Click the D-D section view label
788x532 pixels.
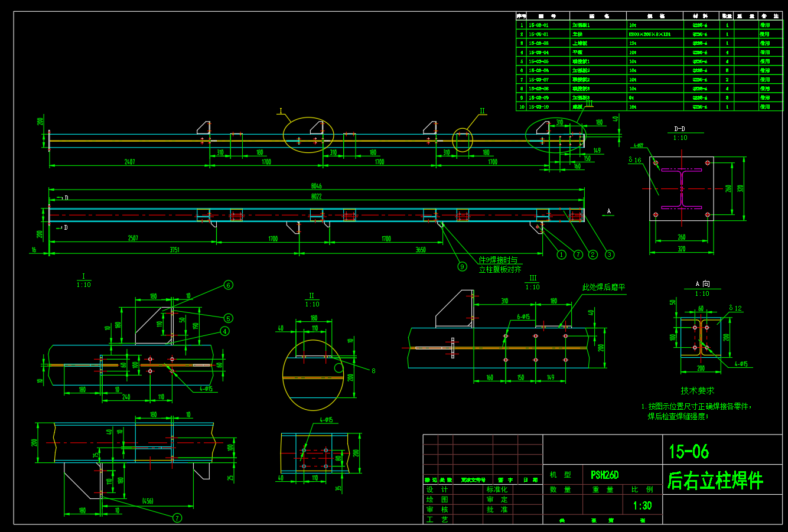pos(680,128)
